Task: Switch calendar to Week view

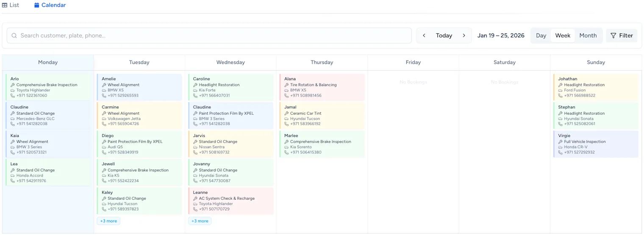Action: (563, 36)
